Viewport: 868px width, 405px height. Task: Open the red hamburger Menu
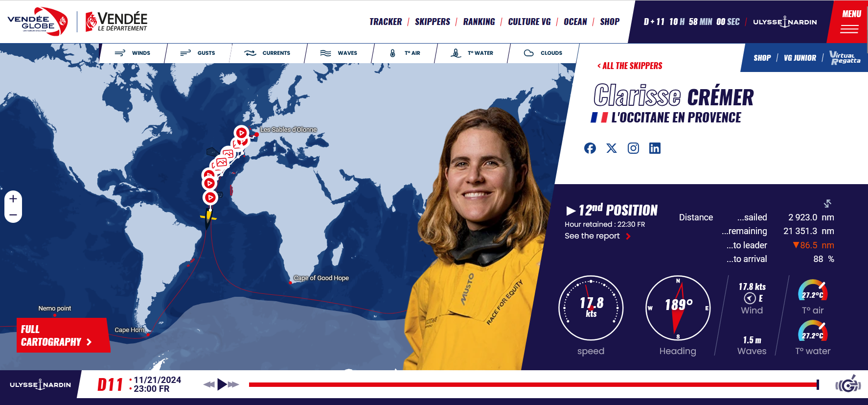(850, 22)
